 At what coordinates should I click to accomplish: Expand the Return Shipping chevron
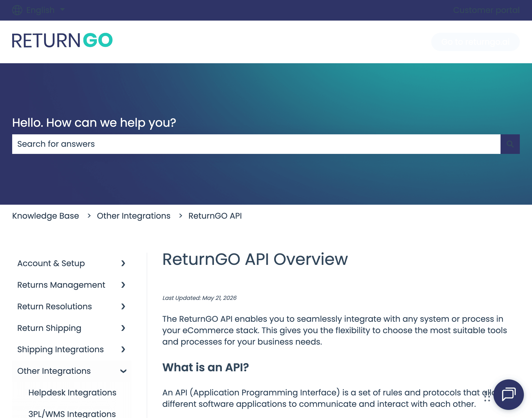click(123, 328)
